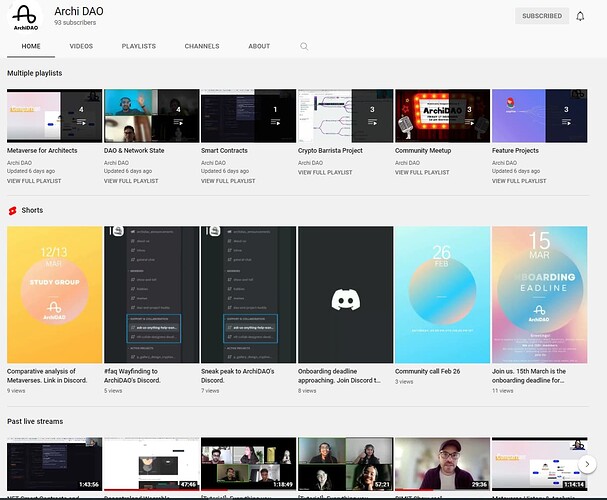Open the #faq Wayfinding short thumbnail
Image resolution: width=607 pixels, height=500 pixels.
tap(151, 295)
